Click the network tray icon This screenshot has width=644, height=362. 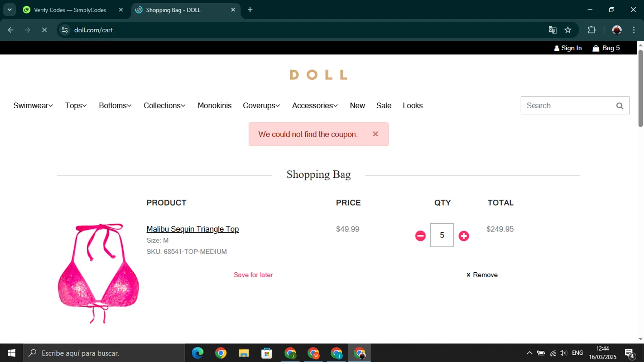553,353
